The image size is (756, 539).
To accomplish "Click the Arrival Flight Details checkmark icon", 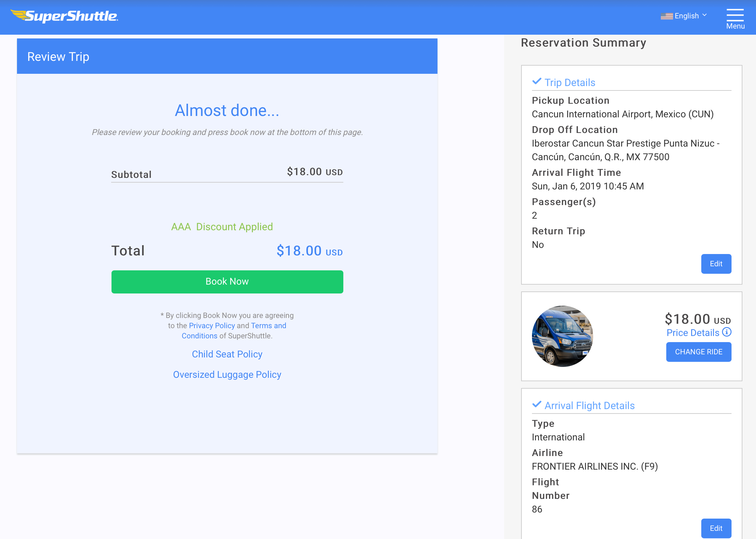I will click(x=537, y=404).
